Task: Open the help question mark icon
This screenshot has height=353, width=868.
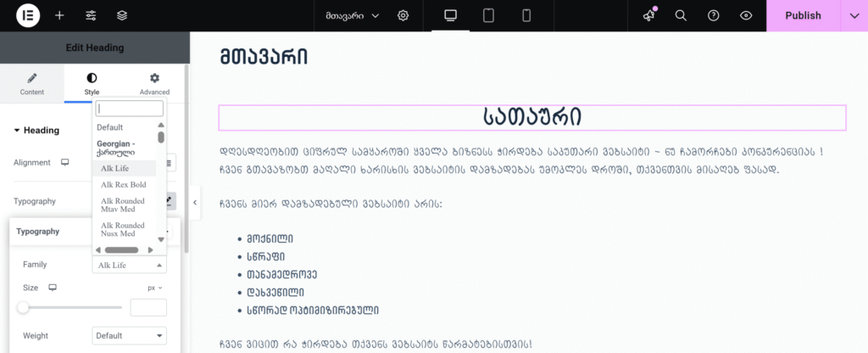Action: [x=714, y=15]
